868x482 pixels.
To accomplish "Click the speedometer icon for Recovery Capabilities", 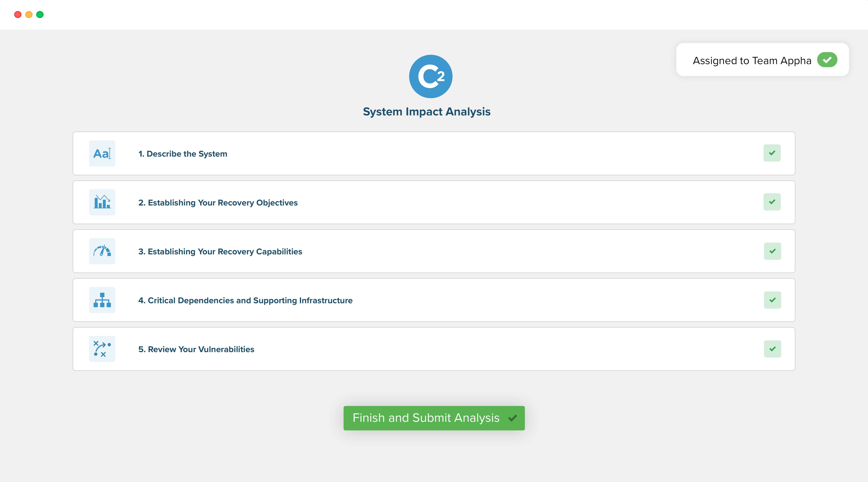I will pyautogui.click(x=102, y=251).
